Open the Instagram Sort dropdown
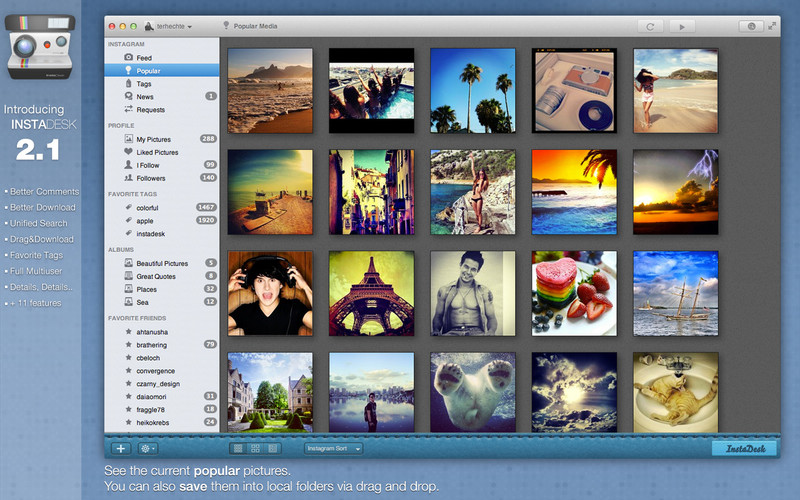 pyautogui.click(x=334, y=448)
